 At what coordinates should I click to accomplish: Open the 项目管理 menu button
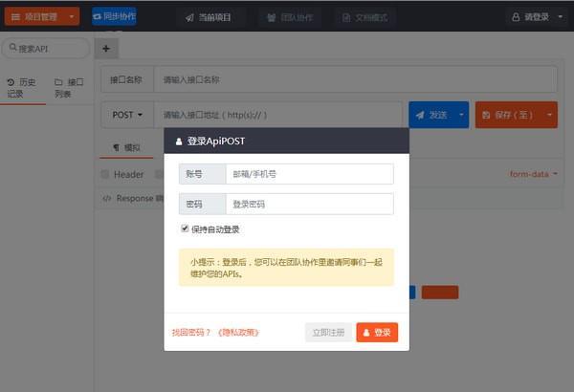click(x=42, y=16)
